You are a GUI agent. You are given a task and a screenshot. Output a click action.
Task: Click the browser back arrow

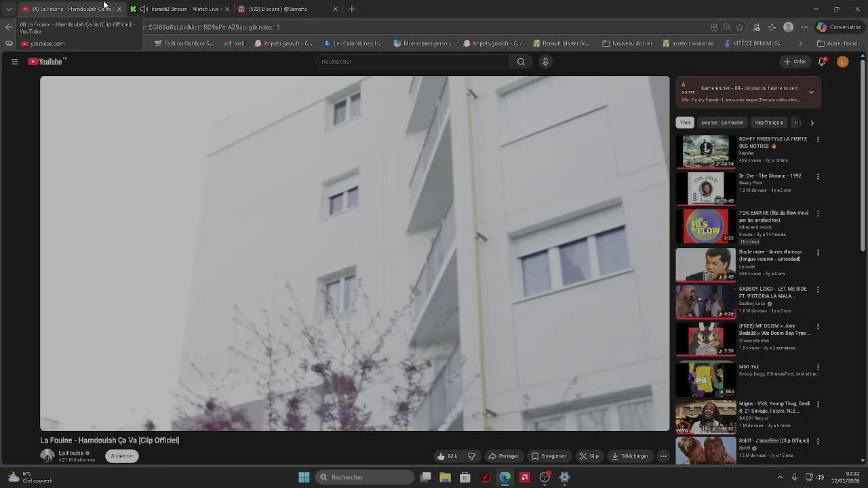point(8,27)
